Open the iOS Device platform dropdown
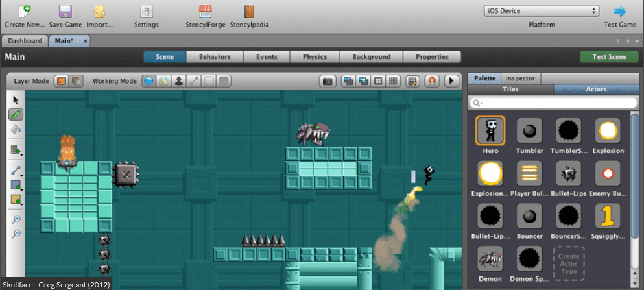Viewport: 644px width, 290px height. tap(542, 11)
